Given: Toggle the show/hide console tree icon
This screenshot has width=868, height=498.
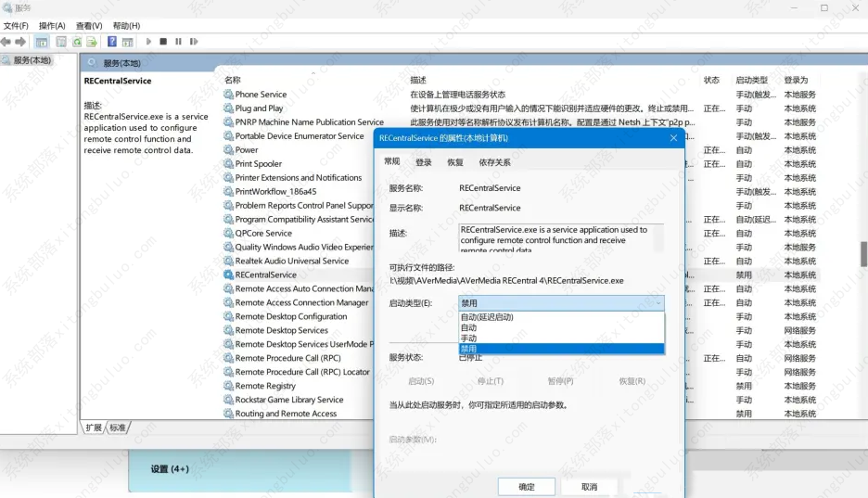Looking at the screenshot, I should [x=42, y=42].
